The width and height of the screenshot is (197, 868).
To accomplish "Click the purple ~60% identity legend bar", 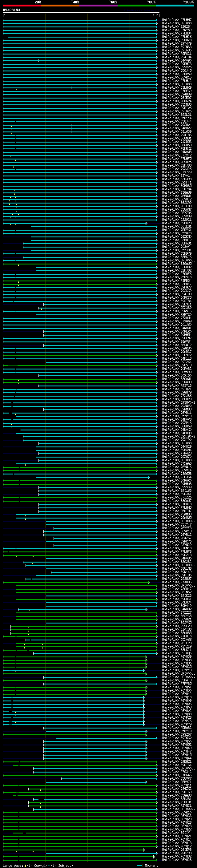I will (x=99, y=6).
